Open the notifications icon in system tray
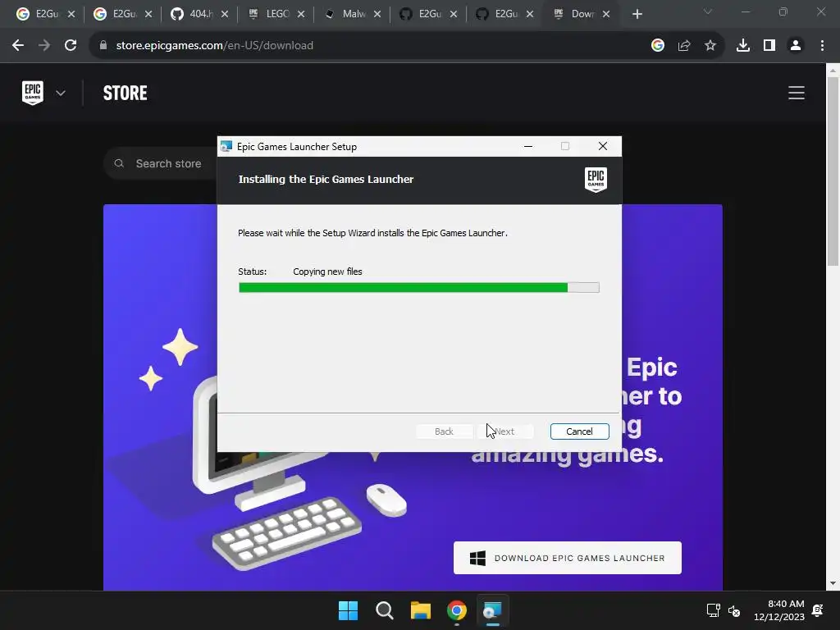This screenshot has height=630, width=840. pyautogui.click(x=818, y=610)
